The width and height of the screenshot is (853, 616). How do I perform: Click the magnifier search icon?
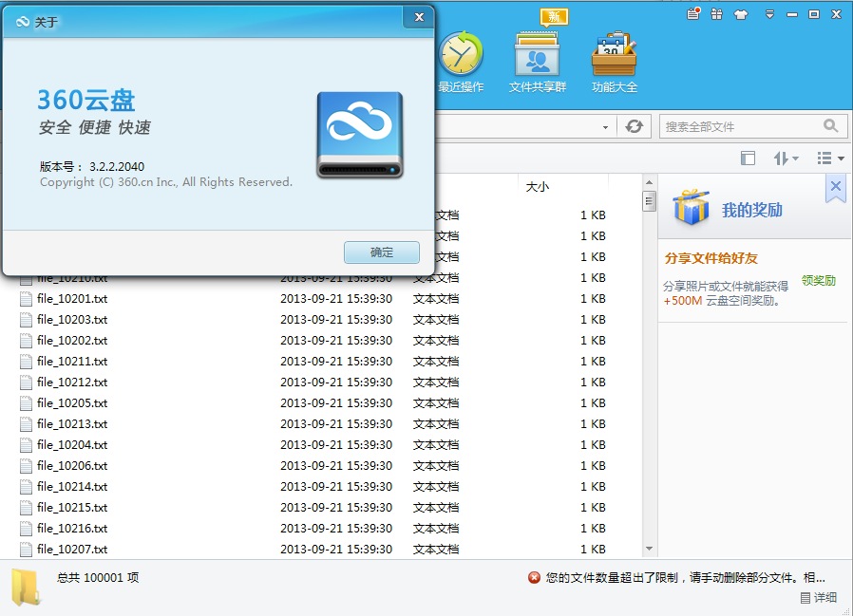[830, 126]
